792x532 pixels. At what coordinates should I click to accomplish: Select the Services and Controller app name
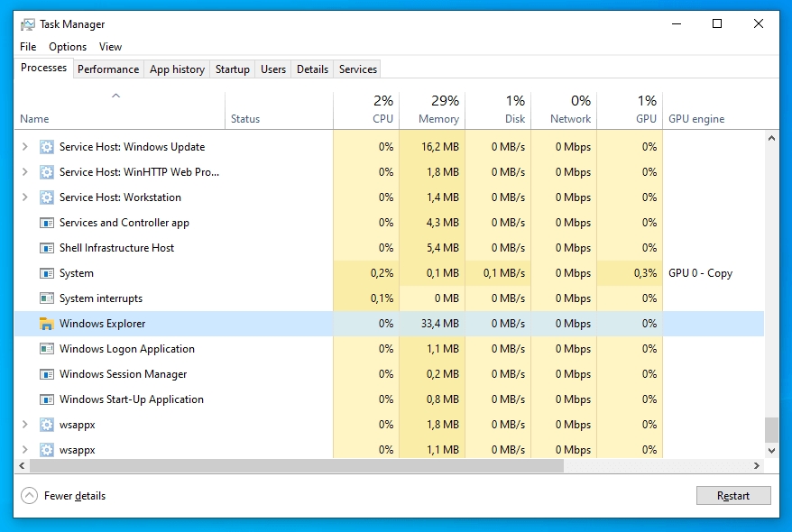(124, 223)
